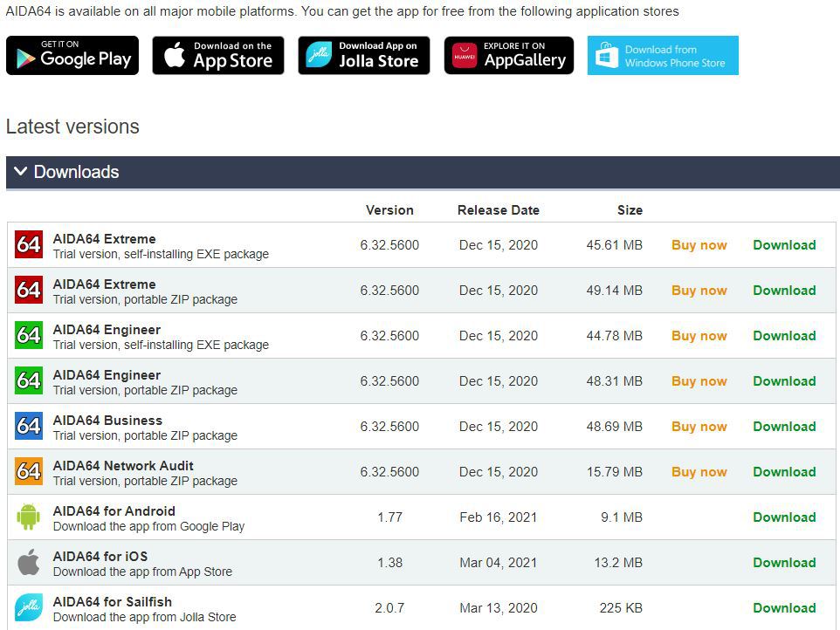Download AIDA64 Engineer portable ZIP package
Viewport: 840px width, 630px height.
784,381
